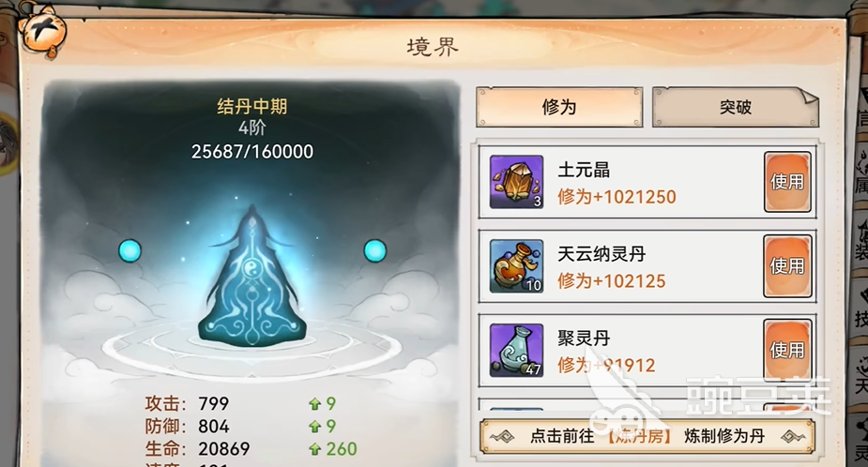868x467 pixels.
Task: Use the 天云纳灵丹 pill
Action: point(787,266)
